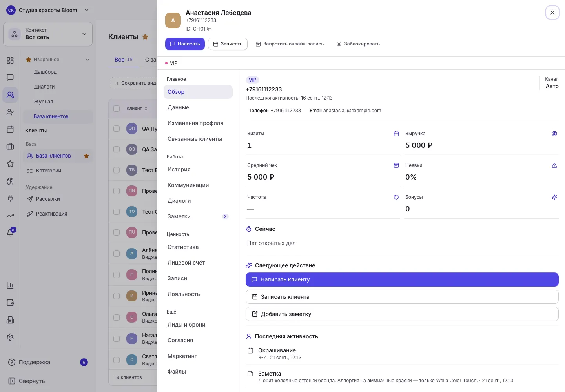Open the wallet icon in left rail
This screenshot has width=565, height=392.
click(x=10, y=303)
